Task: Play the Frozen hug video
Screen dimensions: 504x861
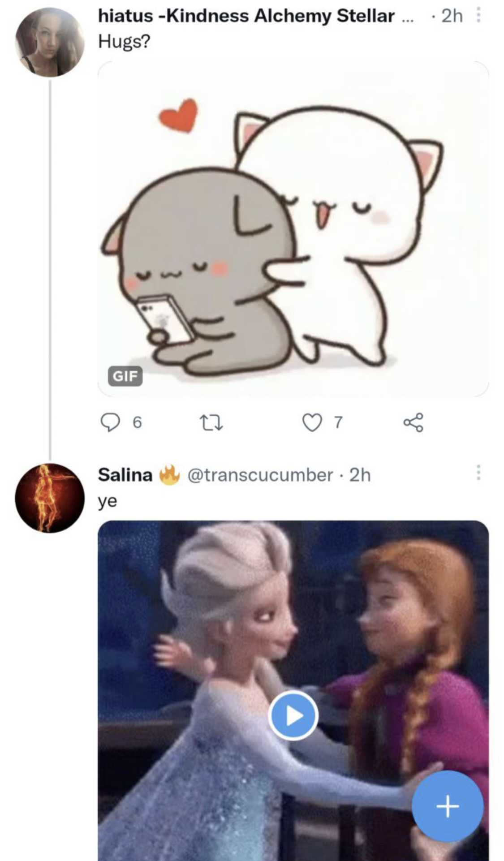Action: [x=293, y=715]
